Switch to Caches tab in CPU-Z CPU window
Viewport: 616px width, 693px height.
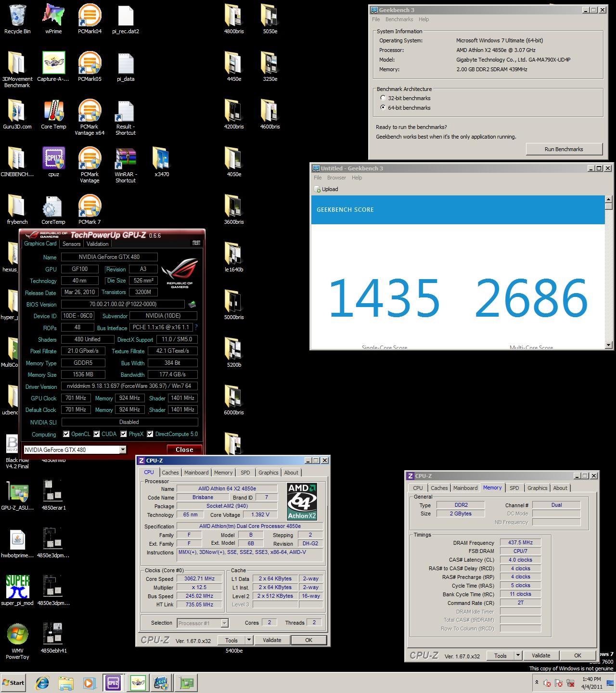tap(170, 473)
